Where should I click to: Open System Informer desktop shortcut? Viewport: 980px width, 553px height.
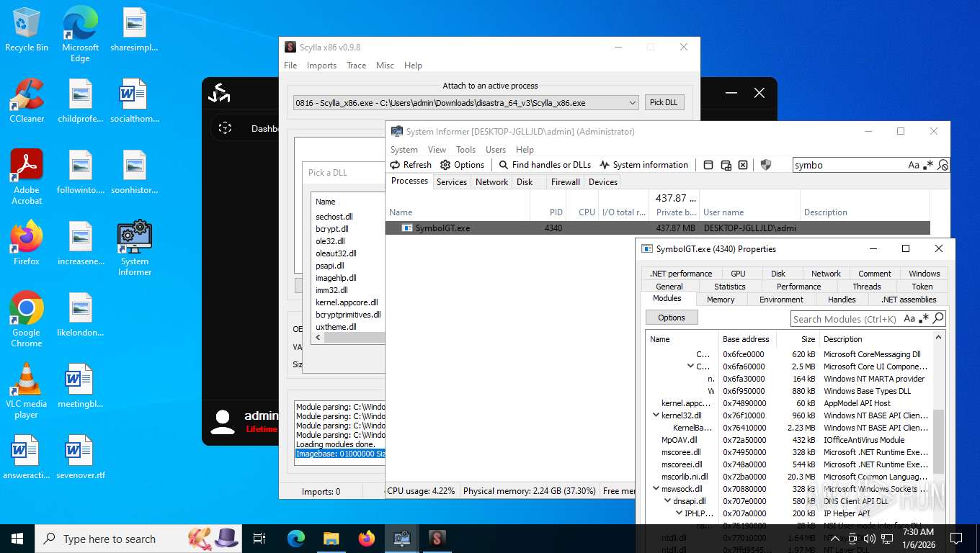point(135,248)
